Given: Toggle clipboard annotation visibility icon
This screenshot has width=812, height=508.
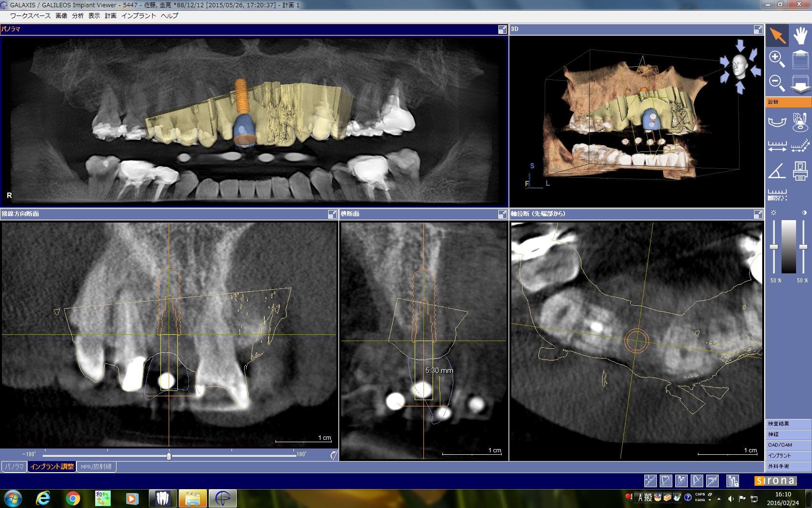Looking at the screenshot, I should (x=666, y=481).
